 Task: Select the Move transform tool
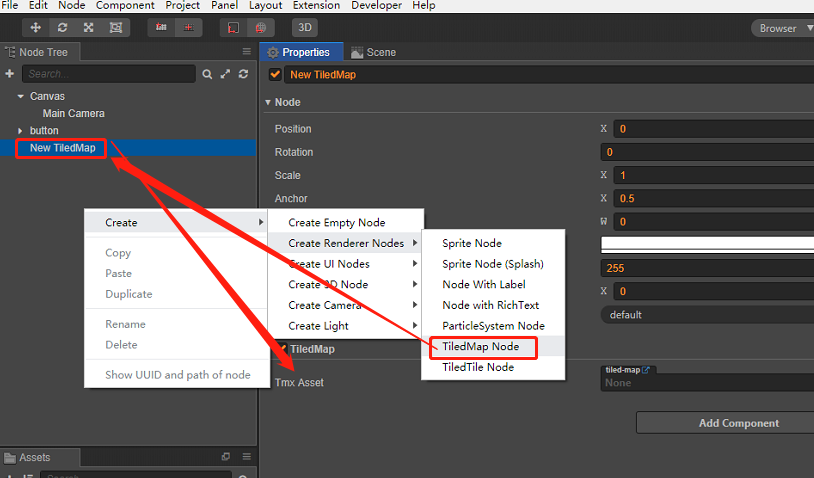tap(35, 28)
